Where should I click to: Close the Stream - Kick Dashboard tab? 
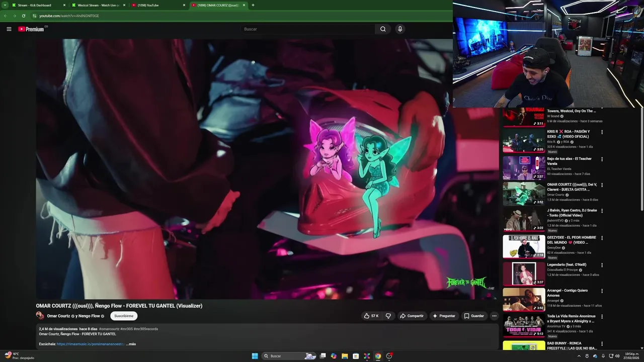pyautogui.click(x=64, y=5)
